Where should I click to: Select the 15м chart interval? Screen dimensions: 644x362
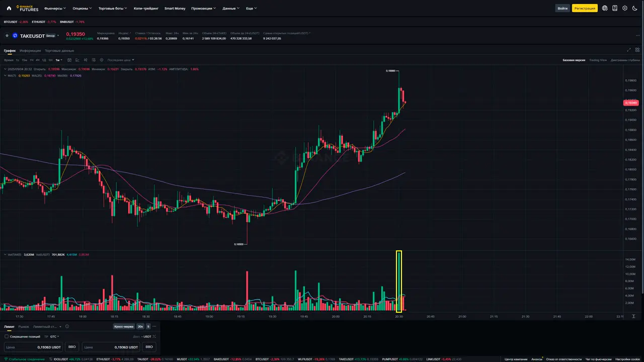24,60
